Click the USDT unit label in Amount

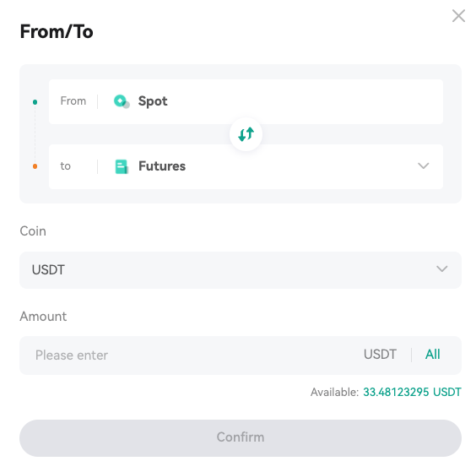(x=380, y=354)
